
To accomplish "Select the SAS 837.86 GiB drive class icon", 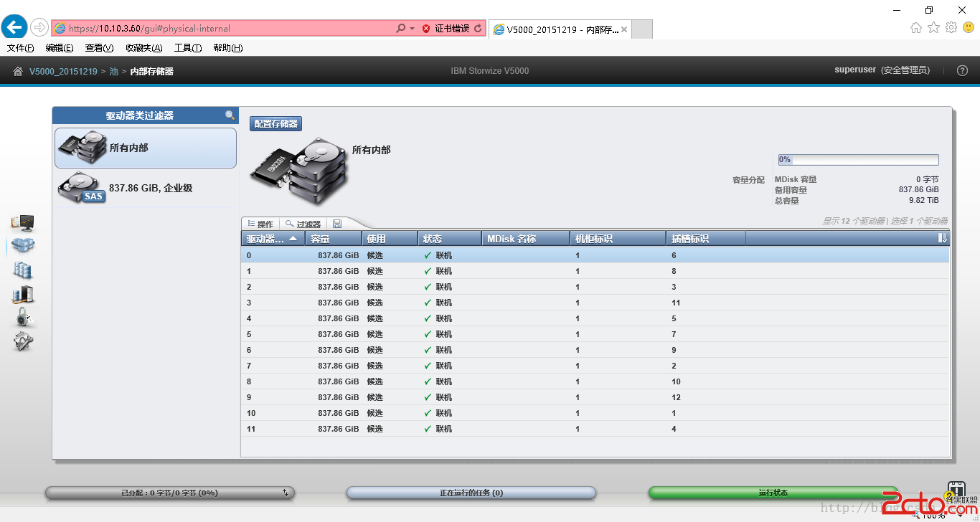I will pos(82,187).
